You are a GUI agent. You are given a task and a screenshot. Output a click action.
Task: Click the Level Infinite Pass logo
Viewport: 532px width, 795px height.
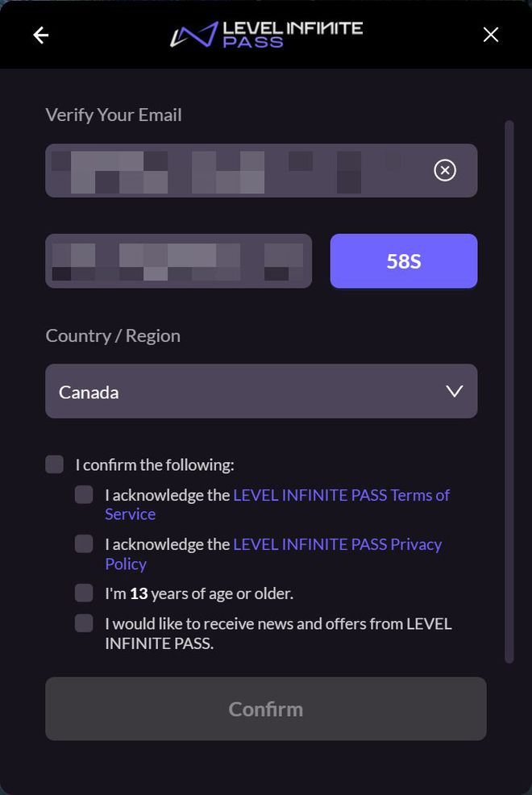[266, 35]
